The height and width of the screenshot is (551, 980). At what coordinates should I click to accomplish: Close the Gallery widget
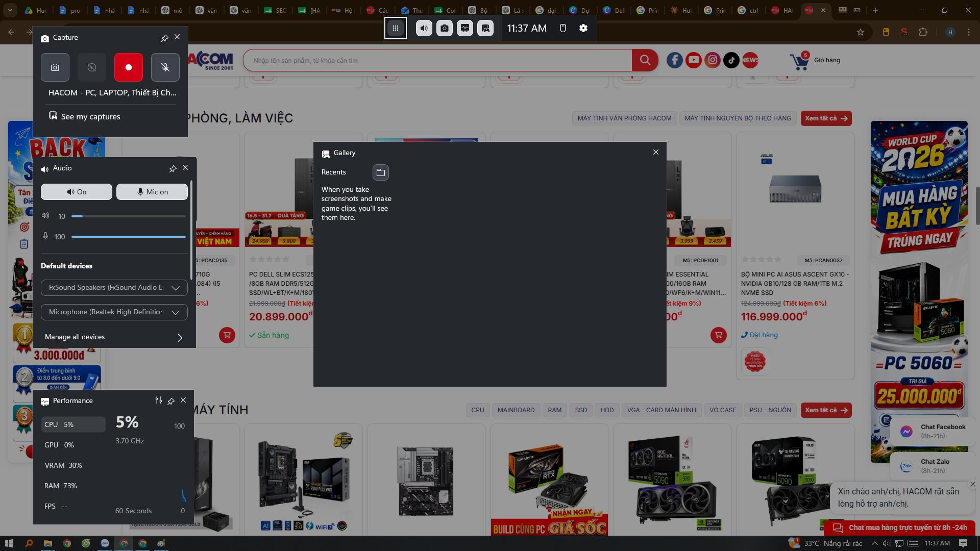point(656,152)
